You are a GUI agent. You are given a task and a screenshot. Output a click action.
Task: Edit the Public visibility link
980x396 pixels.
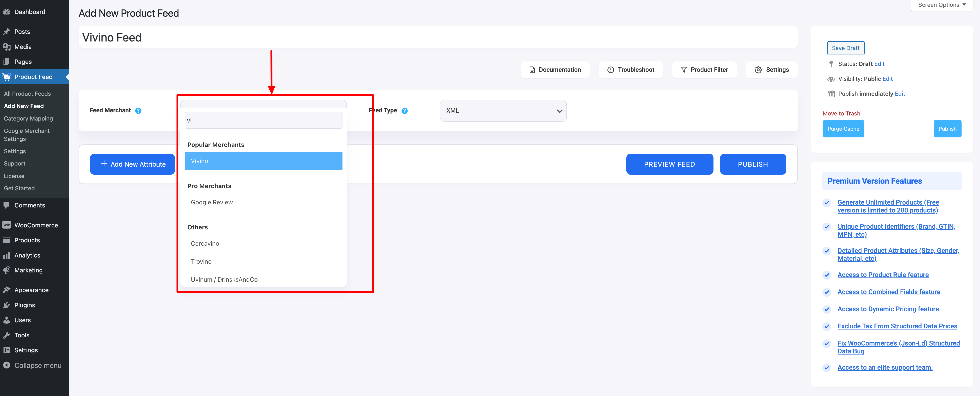(887, 79)
